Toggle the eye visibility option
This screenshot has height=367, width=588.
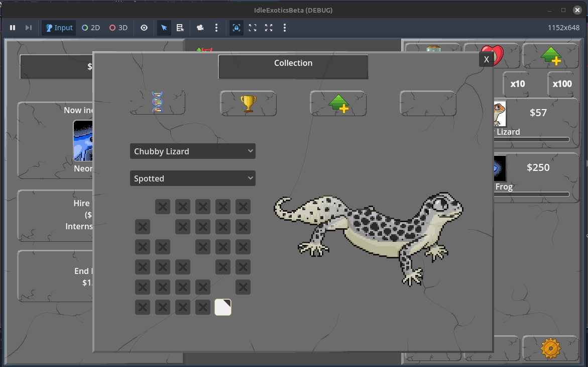point(144,28)
